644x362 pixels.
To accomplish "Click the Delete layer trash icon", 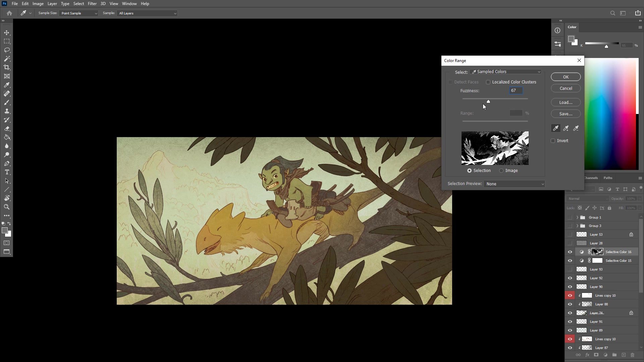I will [633, 355].
